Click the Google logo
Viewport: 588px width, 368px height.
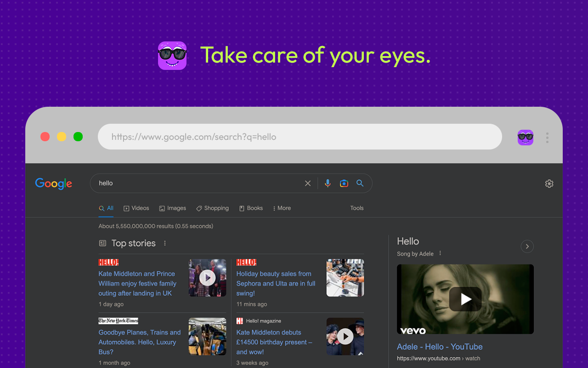tap(54, 184)
